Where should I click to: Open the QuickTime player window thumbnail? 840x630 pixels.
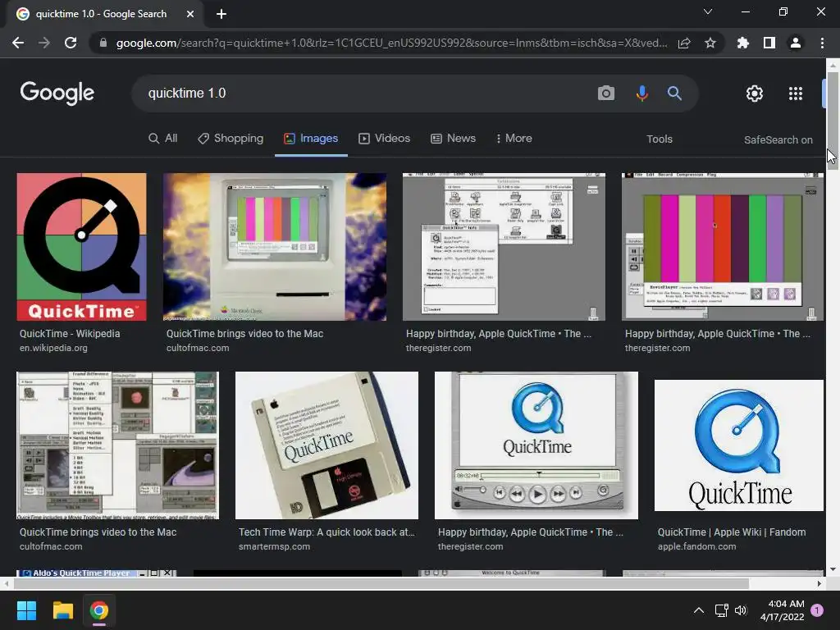tap(536, 445)
